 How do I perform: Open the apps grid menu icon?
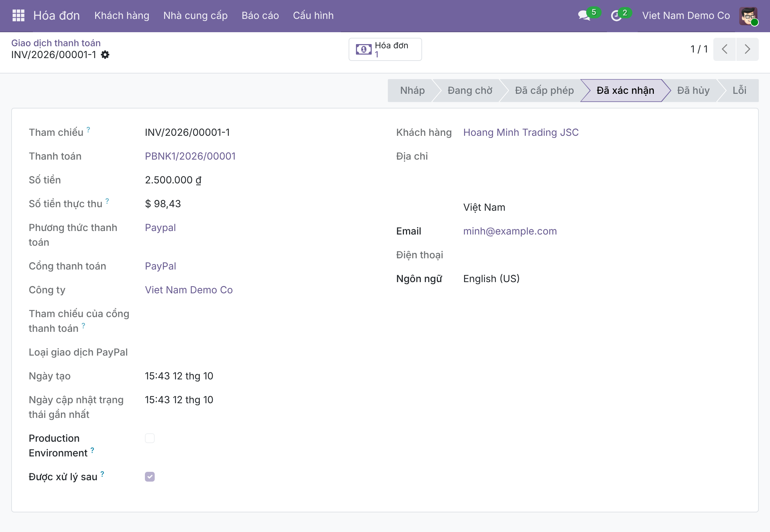18,15
